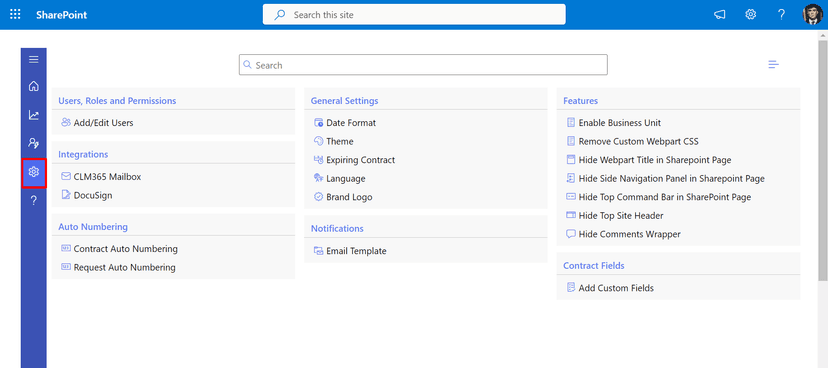The height and width of the screenshot is (368, 828).
Task: Click the megaphone icon in header
Action: point(719,15)
